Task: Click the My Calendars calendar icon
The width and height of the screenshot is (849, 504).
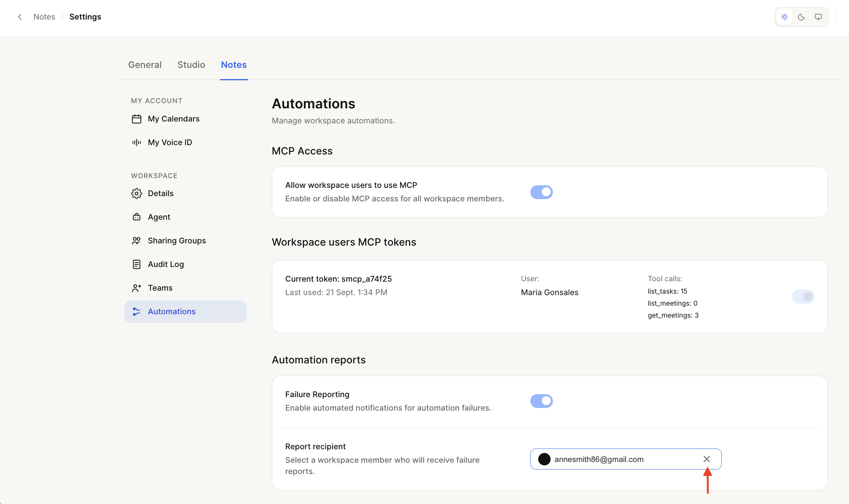Action: 137,119
